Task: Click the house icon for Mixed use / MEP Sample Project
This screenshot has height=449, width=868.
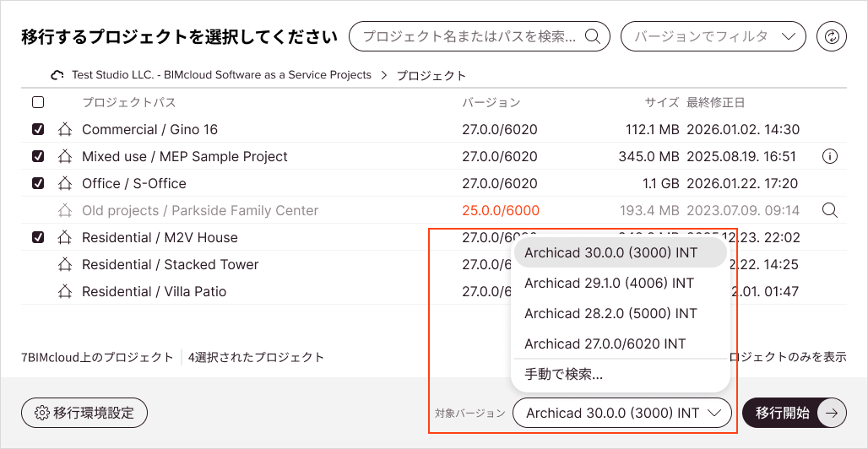Action: click(x=65, y=157)
